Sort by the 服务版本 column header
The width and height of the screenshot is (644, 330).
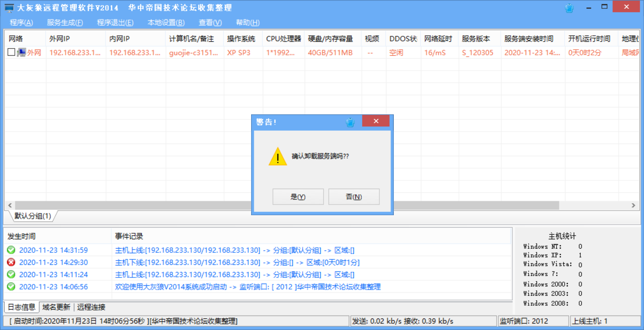pyautogui.click(x=480, y=39)
